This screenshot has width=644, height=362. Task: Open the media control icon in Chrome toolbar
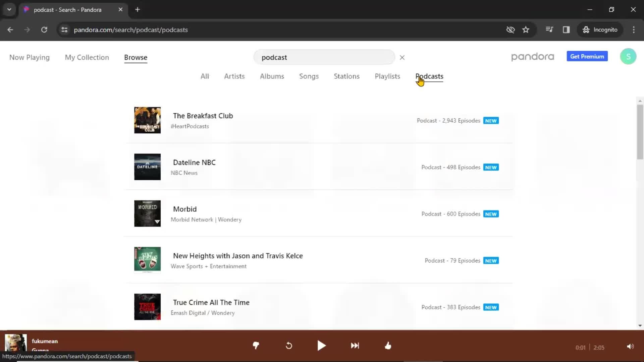[x=549, y=30]
